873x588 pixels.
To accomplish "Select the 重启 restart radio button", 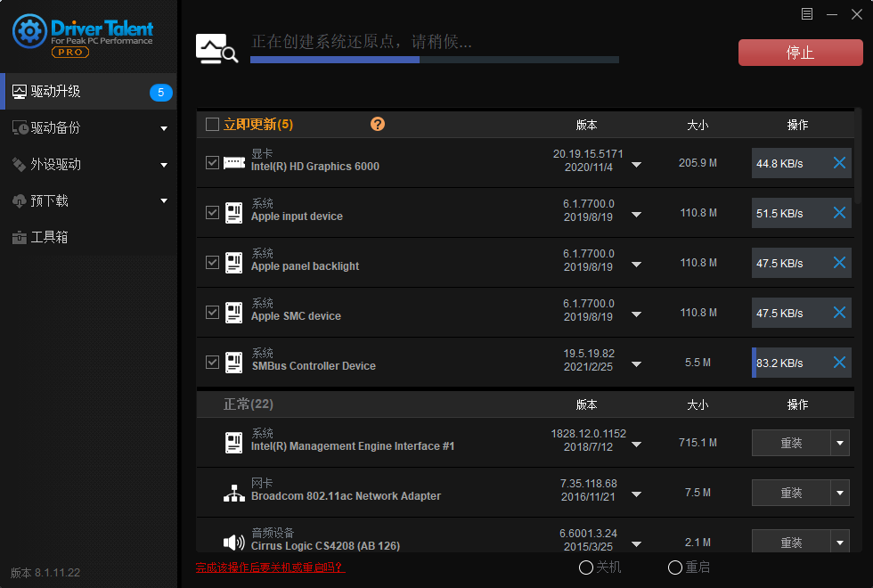I will click(675, 568).
